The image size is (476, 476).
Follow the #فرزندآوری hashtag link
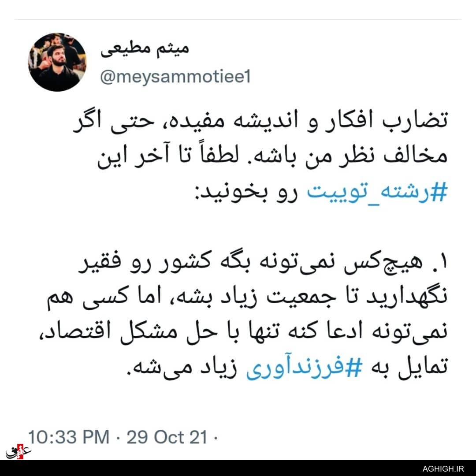pyautogui.click(x=305, y=367)
